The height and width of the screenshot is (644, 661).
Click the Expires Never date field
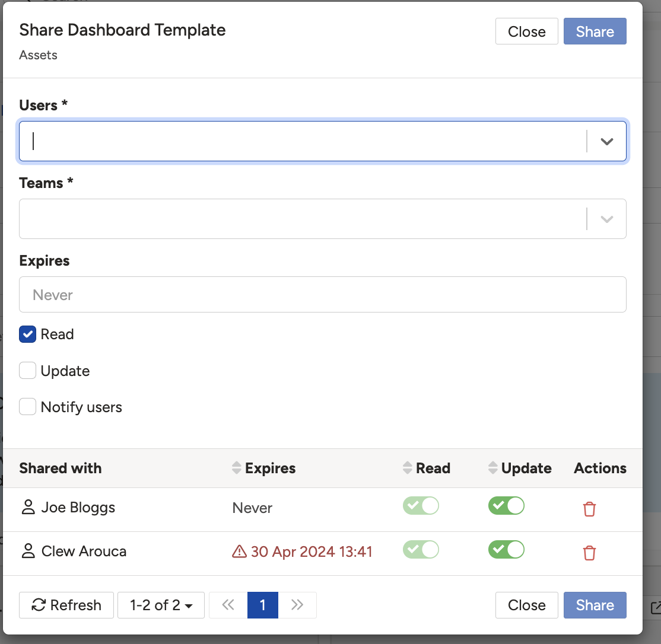[x=323, y=294]
